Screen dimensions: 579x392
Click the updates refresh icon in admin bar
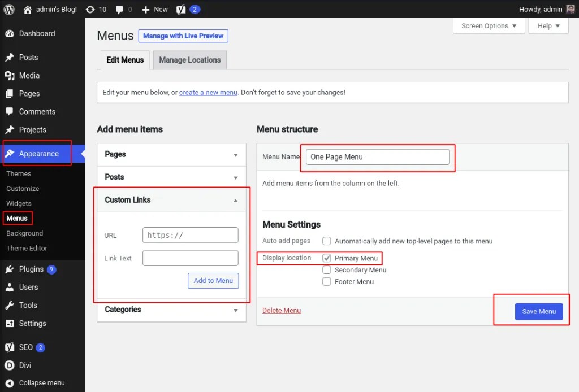[90, 9]
